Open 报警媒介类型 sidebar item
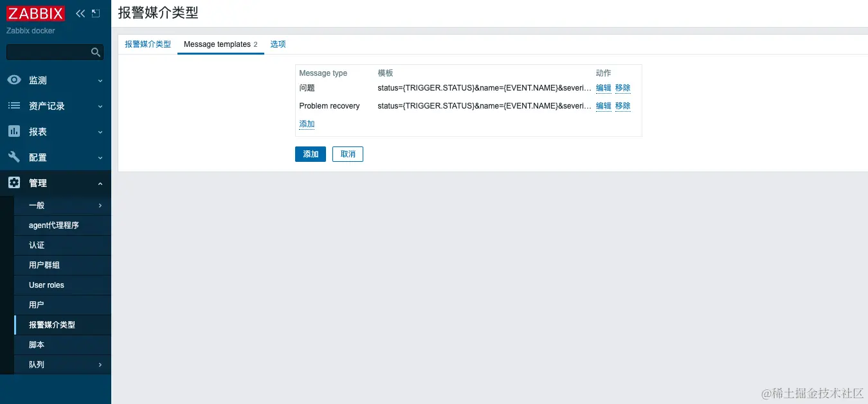The width and height of the screenshot is (868, 404). pos(62,325)
